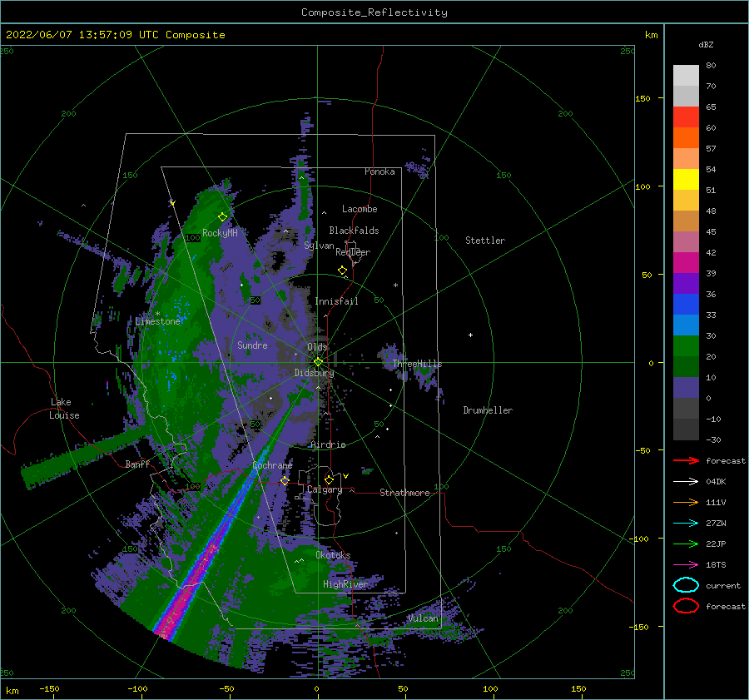This screenshot has width=749, height=700.
Task: Click the Composite_Reflectivity title
Action: (374, 12)
